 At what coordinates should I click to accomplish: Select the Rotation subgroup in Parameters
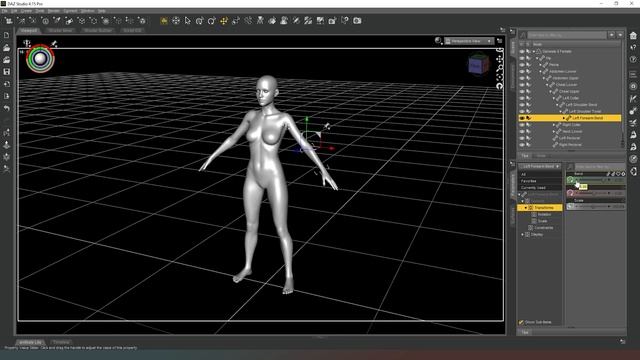(x=544, y=214)
